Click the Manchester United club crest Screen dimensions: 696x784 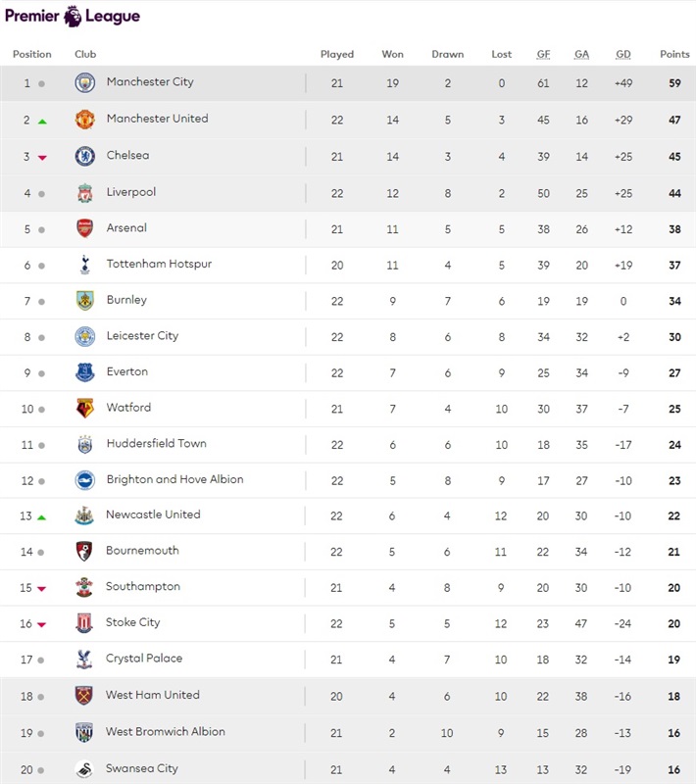coord(85,120)
